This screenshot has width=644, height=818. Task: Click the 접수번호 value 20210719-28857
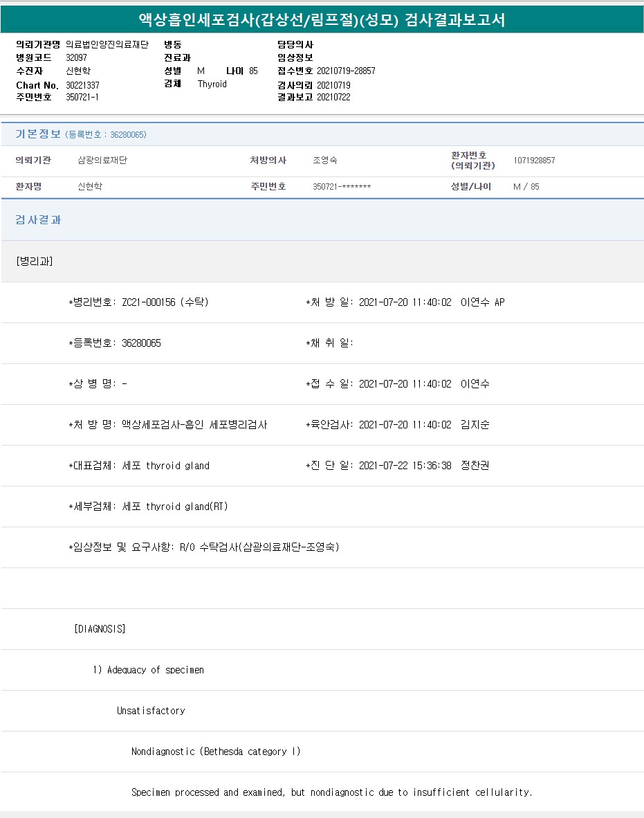coord(346,71)
